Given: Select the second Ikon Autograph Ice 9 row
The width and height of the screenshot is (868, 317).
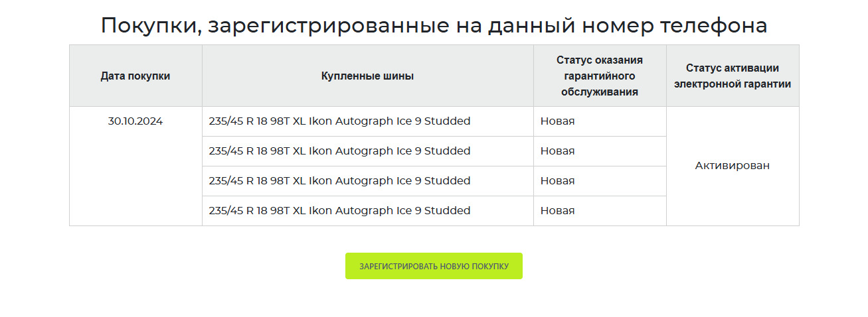Looking at the screenshot, I should click(339, 151).
